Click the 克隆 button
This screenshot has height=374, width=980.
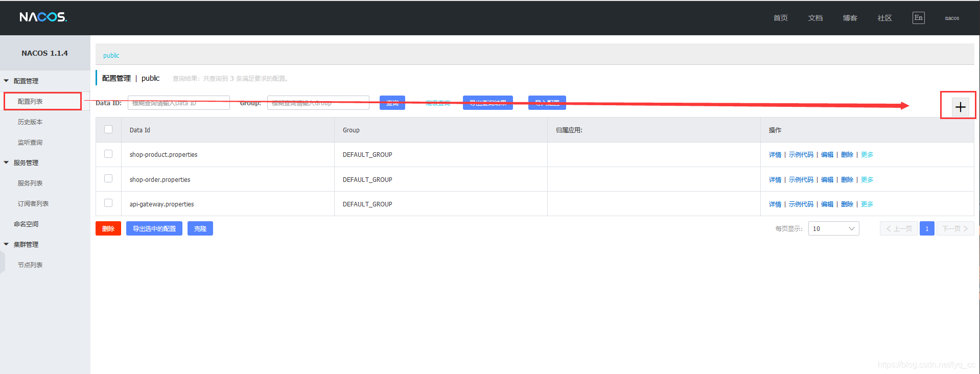[x=200, y=228]
